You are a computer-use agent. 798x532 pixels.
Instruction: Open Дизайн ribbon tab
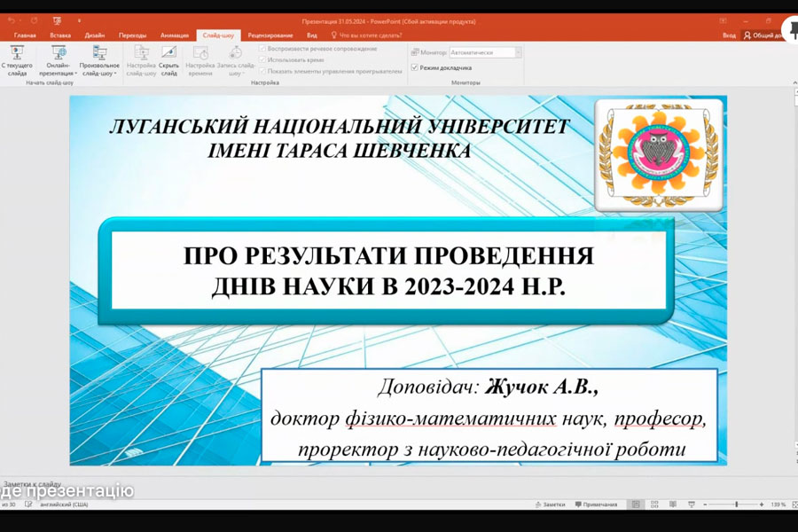tap(95, 35)
